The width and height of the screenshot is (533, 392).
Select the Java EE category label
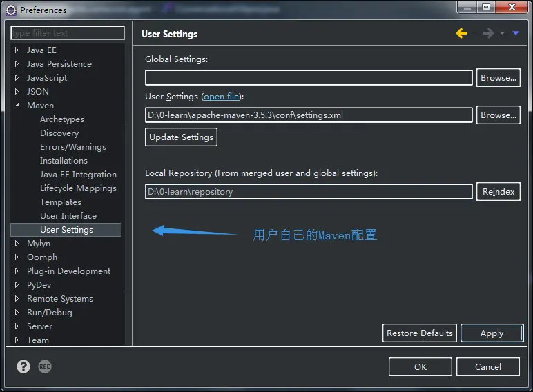click(x=42, y=50)
